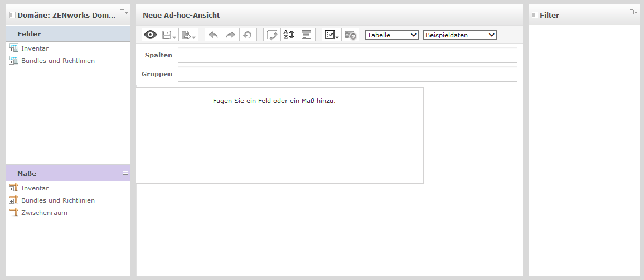Click Bundles und Richtlinien in Maße list

(x=58, y=200)
